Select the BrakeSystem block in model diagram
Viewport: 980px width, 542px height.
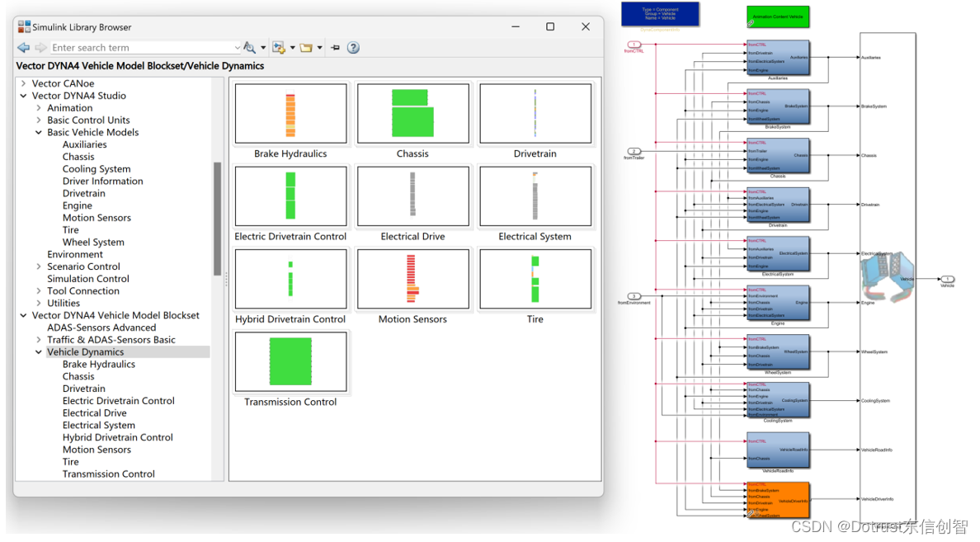pos(778,107)
